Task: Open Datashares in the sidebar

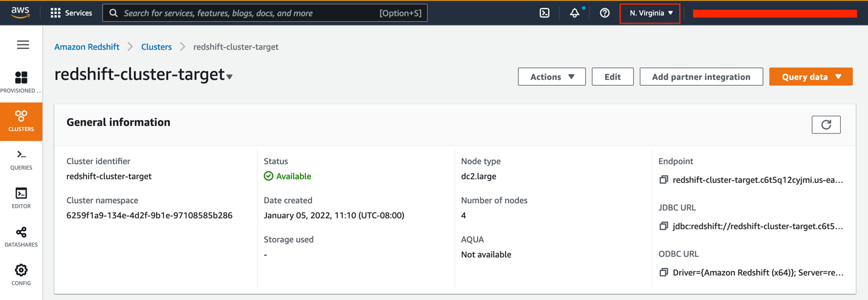Action: 21,237
